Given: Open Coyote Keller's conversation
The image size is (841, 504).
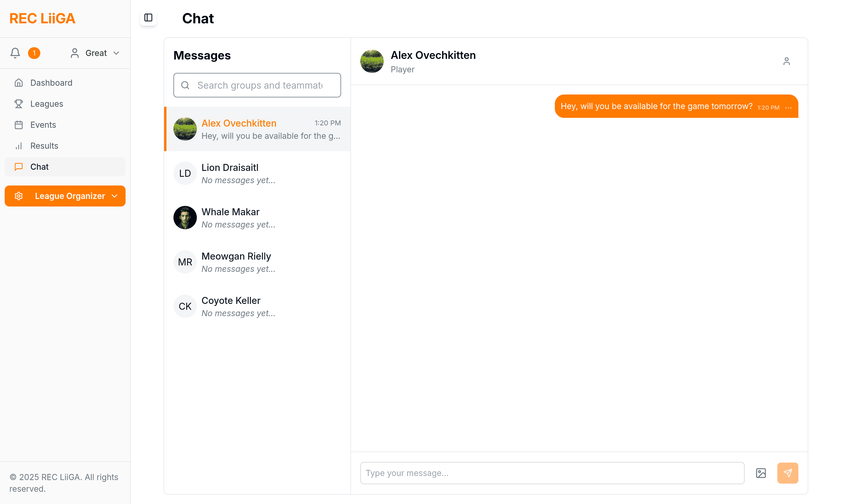Looking at the screenshot, I should [257, 306].
